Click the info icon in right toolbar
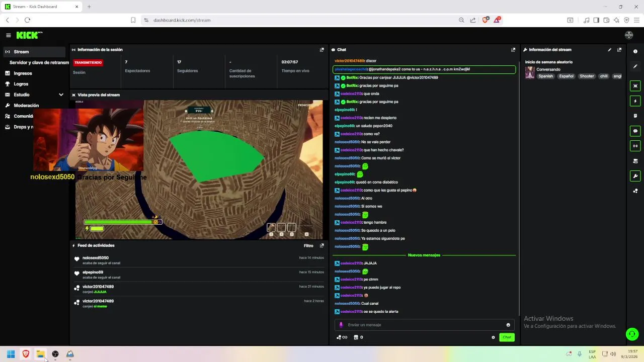Viewport: 644px width, 362px height. pyautogui.click(x=635, y=51)
